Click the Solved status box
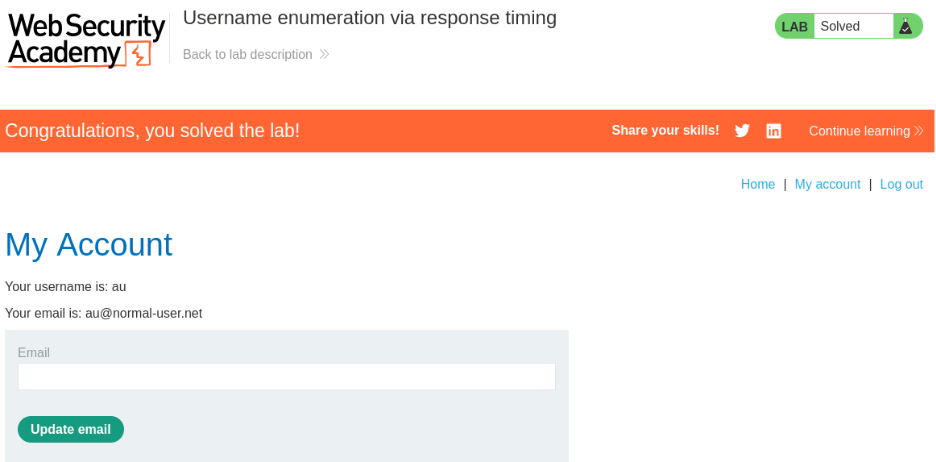This screenshot has height=462, width=936. pyautogui.click(x=850, y=27)
